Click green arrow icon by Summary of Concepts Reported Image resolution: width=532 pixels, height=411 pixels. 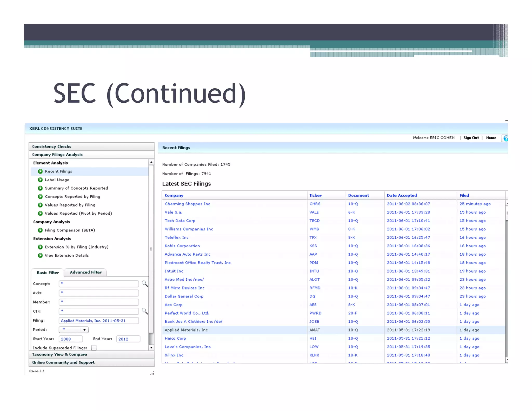(x=40, y=188)
